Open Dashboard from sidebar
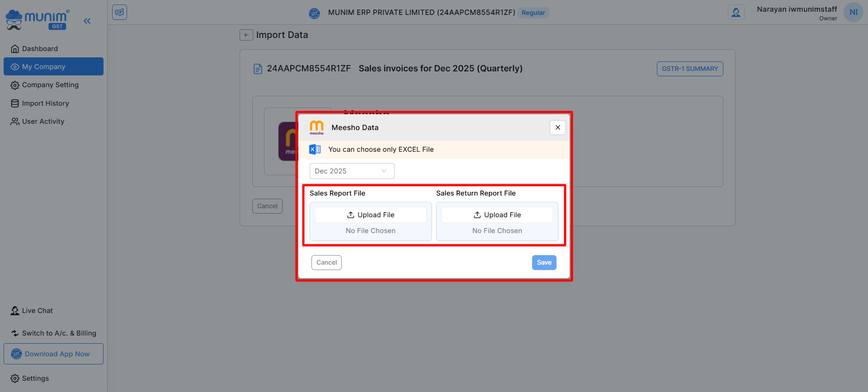 coord(40,49)
